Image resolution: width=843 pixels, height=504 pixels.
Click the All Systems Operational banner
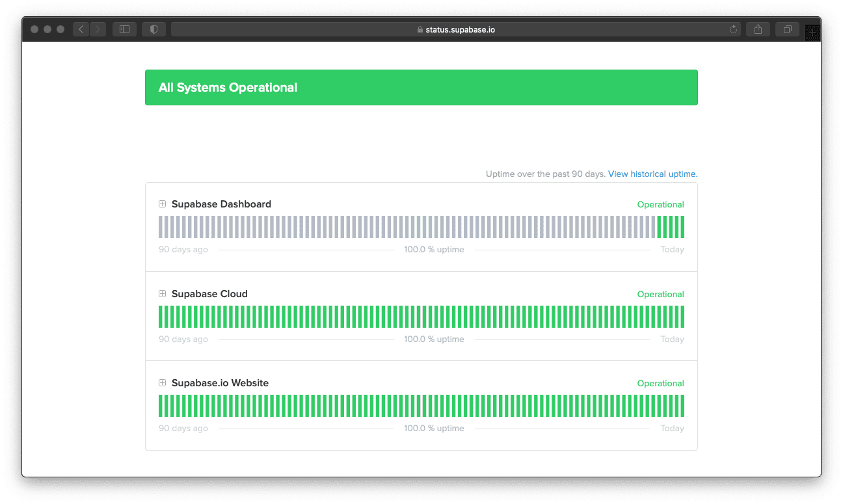pyautogui.click(x=421, y=88)
